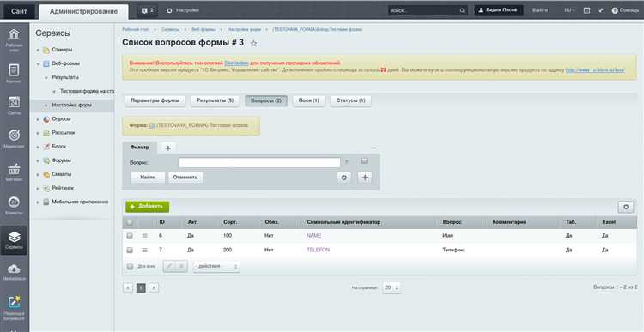Open filter settings gear icon
Screen dimensions: 644x332
pyautogui.click(x=343, y=178)
